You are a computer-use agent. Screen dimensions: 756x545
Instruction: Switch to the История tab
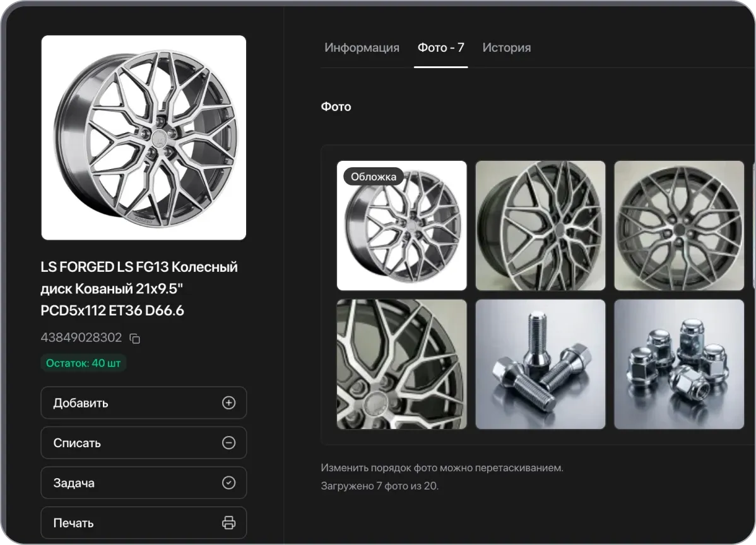point(507,48)
